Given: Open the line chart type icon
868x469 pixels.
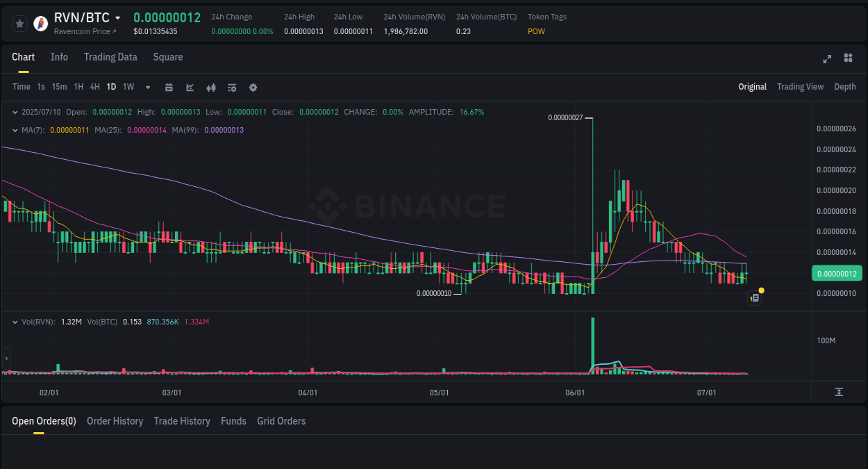Looking at the screenshot, I should click(189, 87).
